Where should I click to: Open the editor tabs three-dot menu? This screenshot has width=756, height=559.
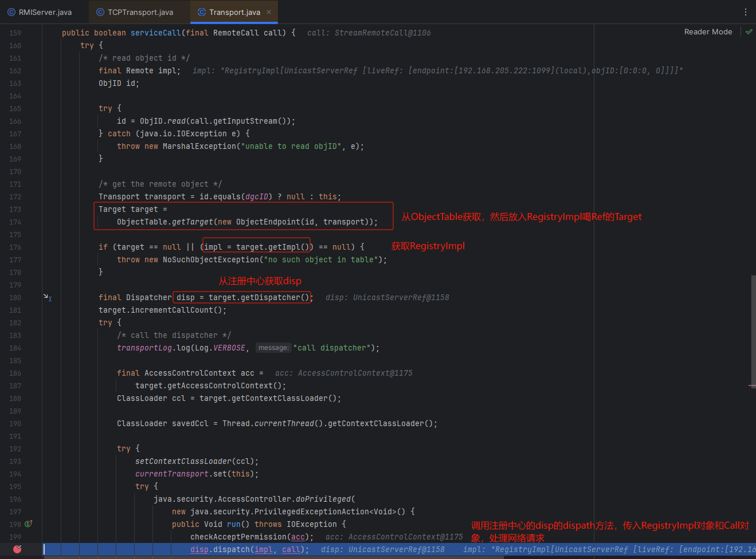[745, 12]
